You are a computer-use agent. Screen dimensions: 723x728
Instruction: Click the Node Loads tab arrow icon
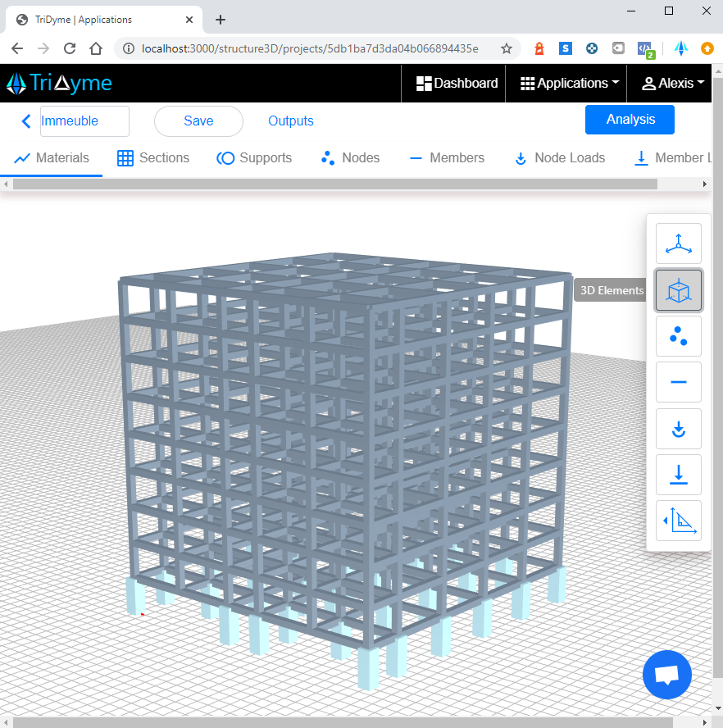coord(521,159)
